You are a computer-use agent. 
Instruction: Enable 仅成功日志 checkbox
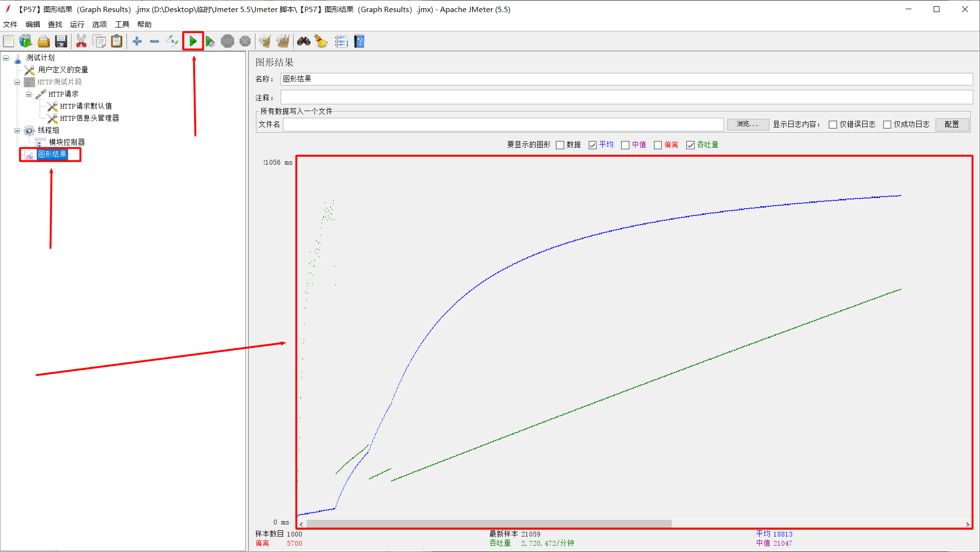coord(887,125)
